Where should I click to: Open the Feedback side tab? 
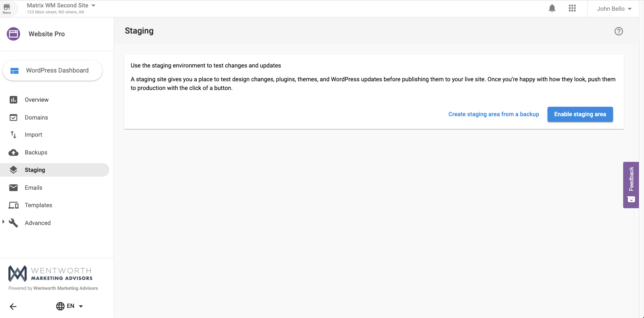(x=631, y=185)
